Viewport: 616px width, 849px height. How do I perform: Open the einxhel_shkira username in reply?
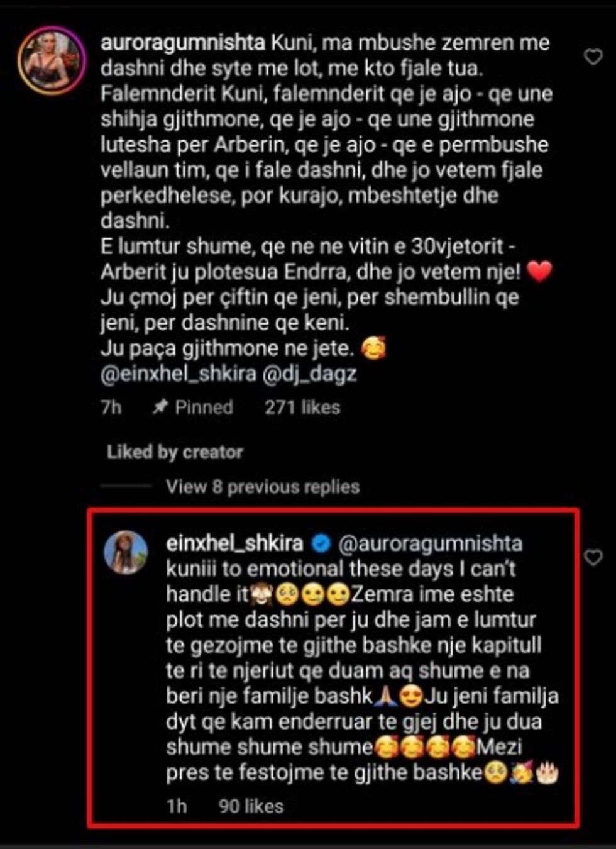[234, 543]
